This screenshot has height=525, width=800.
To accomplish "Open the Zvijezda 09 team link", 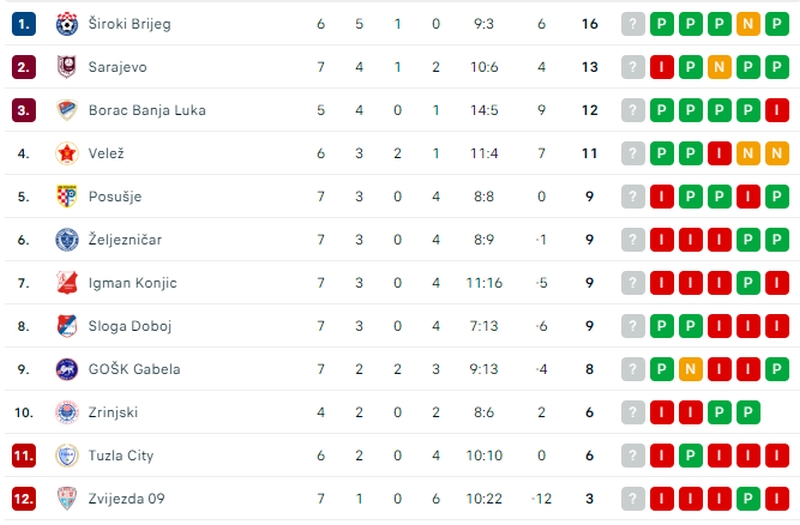I will click(127, 498).
